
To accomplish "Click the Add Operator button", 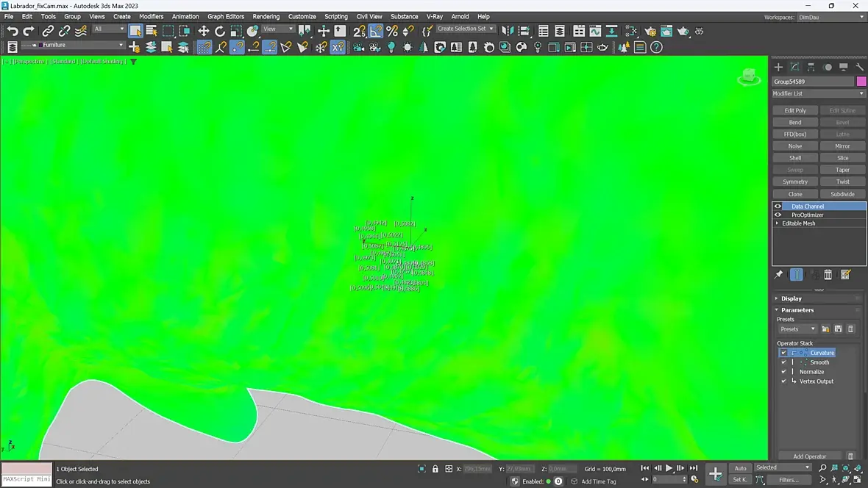I will pyautogui.click(x=809, y=456).
